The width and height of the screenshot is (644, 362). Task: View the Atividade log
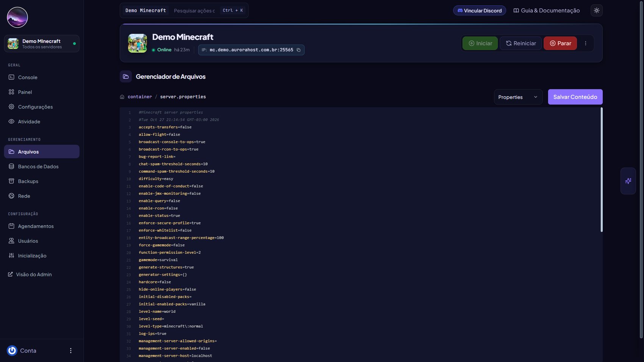pyautogui.click(x=42, y=122)
